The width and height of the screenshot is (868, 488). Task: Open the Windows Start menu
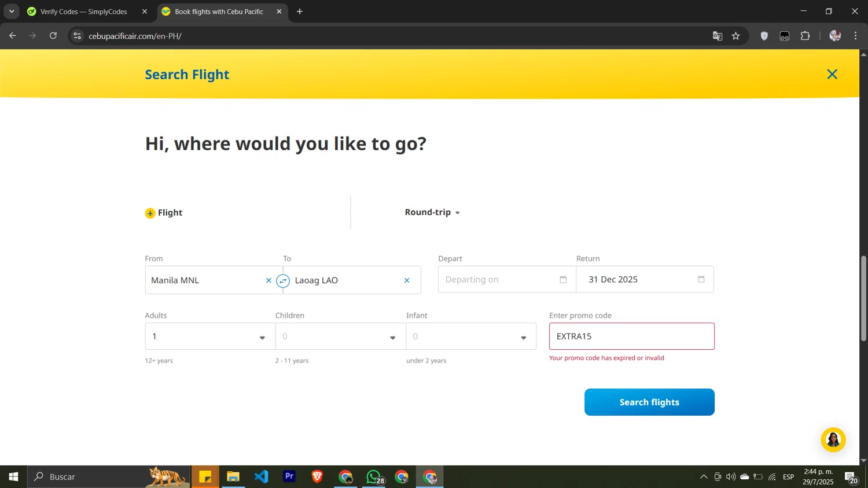click(13, 477)
